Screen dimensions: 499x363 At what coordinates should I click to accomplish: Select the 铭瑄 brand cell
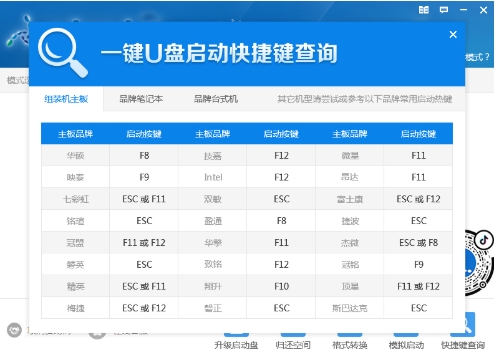pos(75,221)
